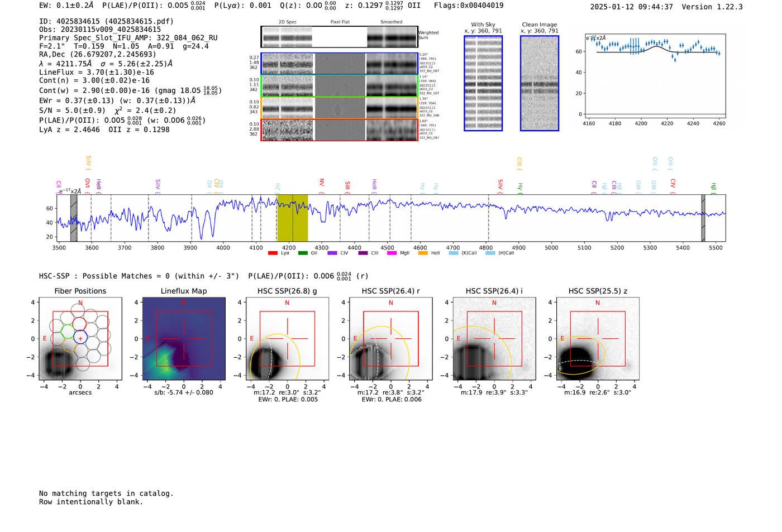Screen dimensions: 782x532
Task: Click the yellow highlighted band in the spectrum
Action: pyautogui.click(x=293, y=218)
